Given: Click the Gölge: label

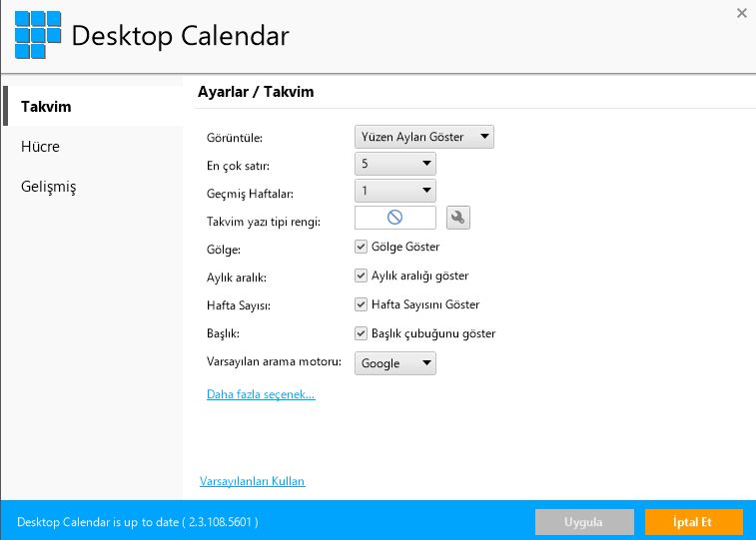Looking at the screenshot, I should tap(224, 250).
